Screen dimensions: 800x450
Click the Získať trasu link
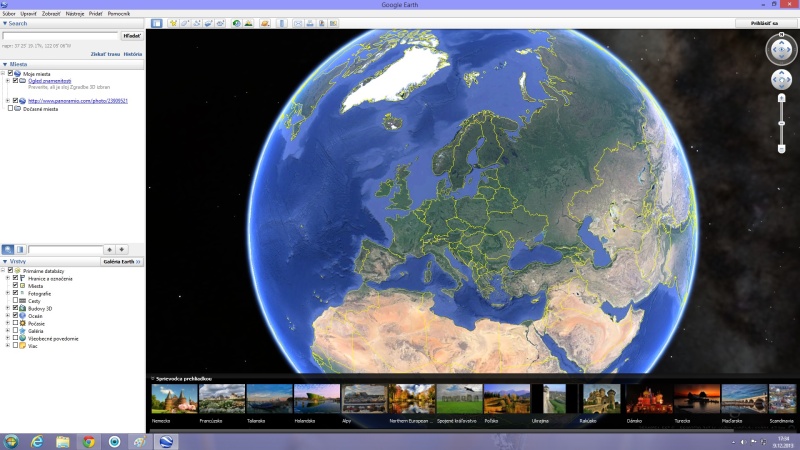point(105,54)
